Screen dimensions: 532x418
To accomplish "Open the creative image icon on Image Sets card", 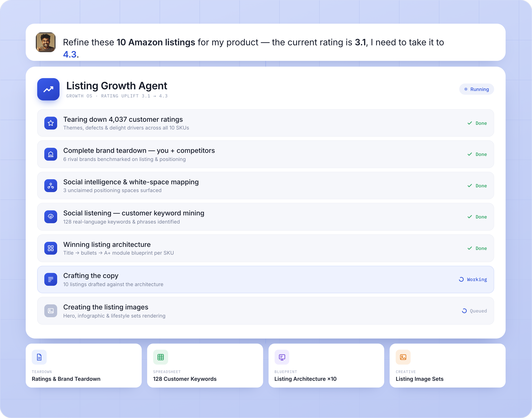I will pyautogui.click(x=403, y=357).
